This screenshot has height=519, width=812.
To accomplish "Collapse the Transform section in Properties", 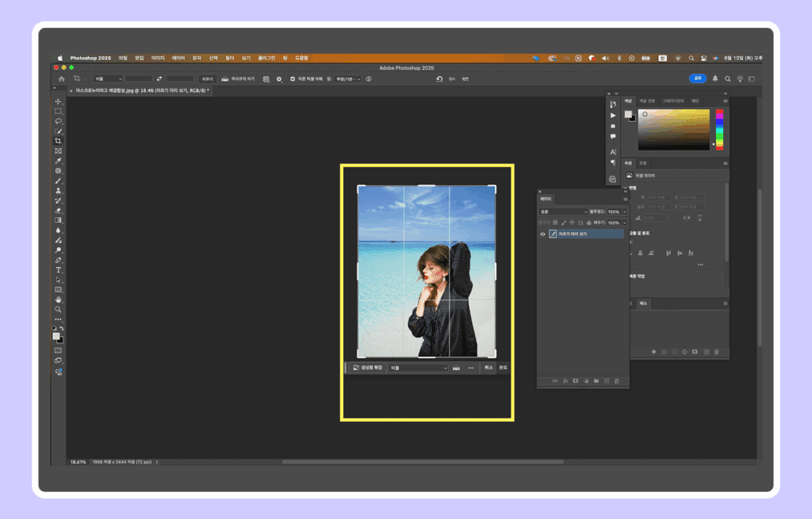I will point(626,188).
